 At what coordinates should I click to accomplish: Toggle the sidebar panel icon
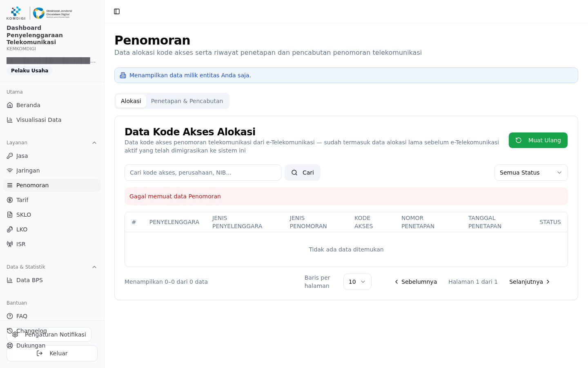117,11
